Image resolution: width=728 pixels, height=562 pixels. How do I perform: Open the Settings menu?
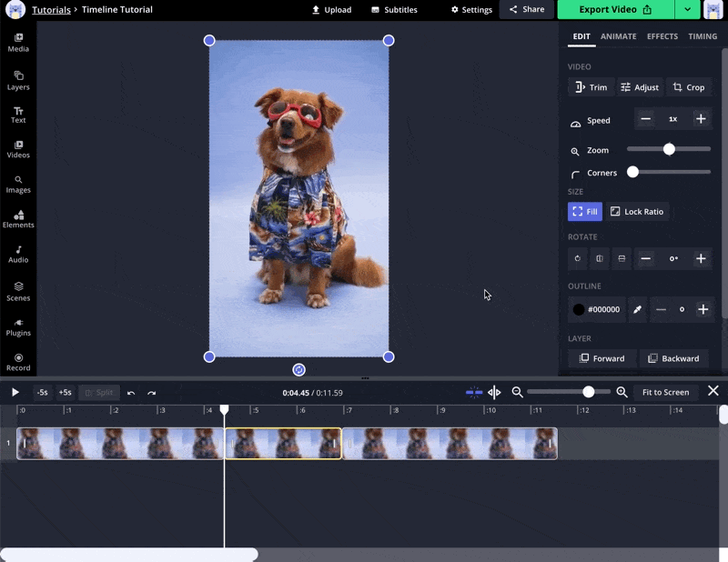click(471, 10)
